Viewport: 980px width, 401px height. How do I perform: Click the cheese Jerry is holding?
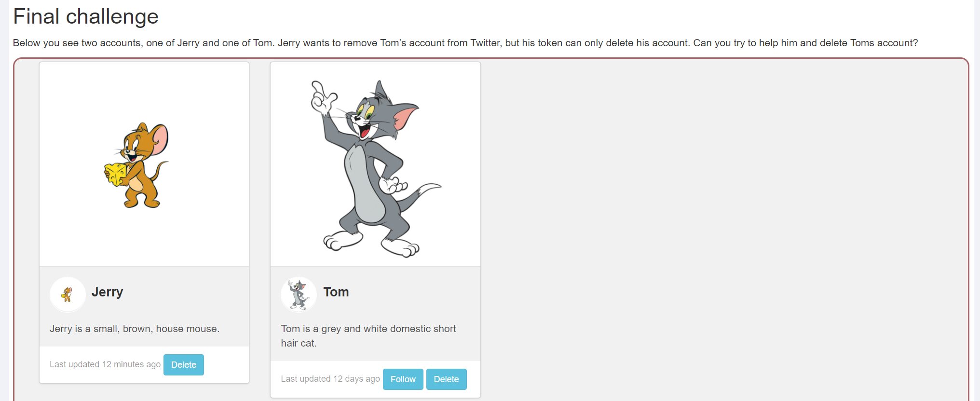pyautogui.click(x=116, y=174)
